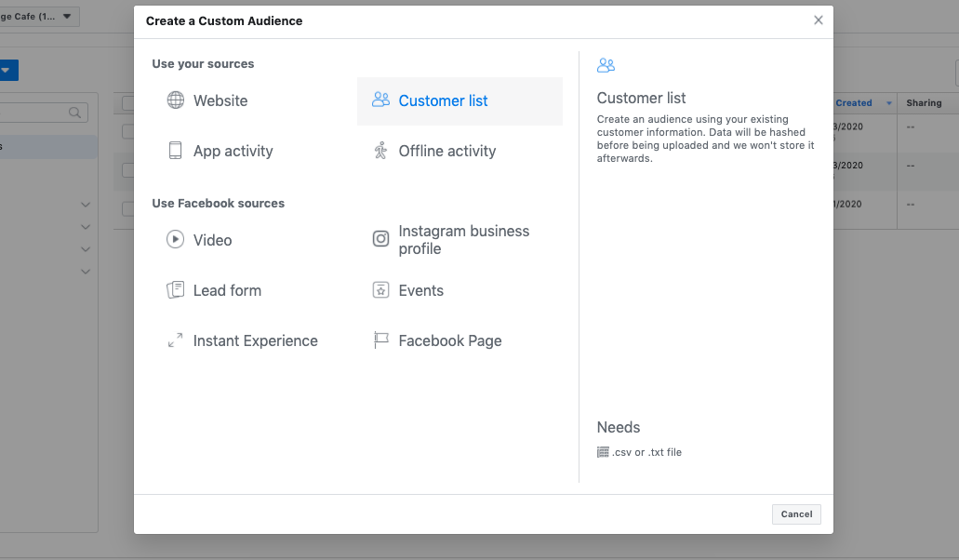The height and width of the screenshot is (560, 959).
Task: Click the Sharing column header
Action: (924, 102)
